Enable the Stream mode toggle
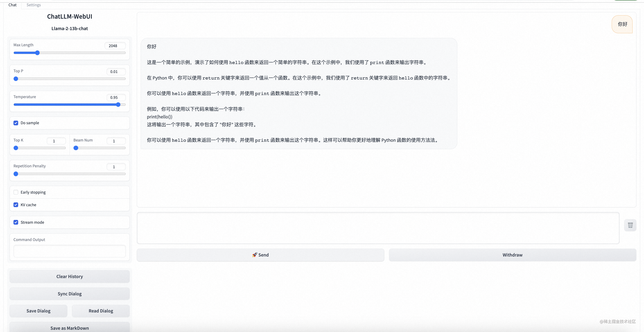The width and height of the screenshot is (644, 332). click(x=16, y=222)
